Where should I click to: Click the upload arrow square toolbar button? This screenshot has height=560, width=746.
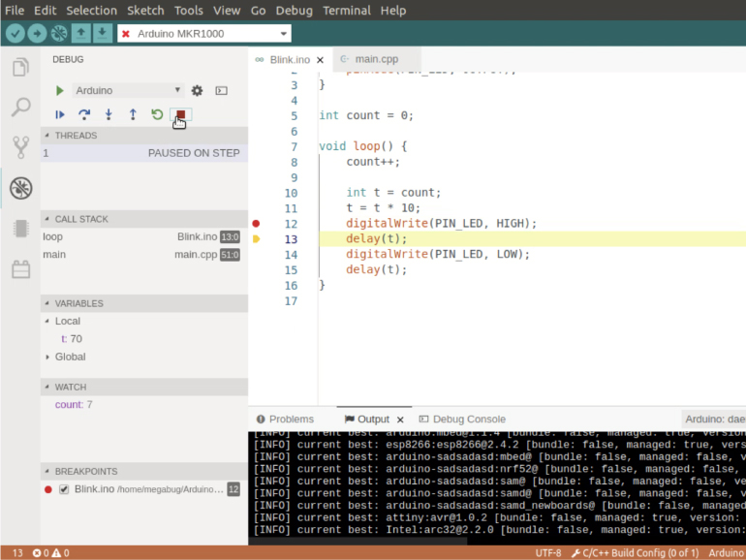80,33
